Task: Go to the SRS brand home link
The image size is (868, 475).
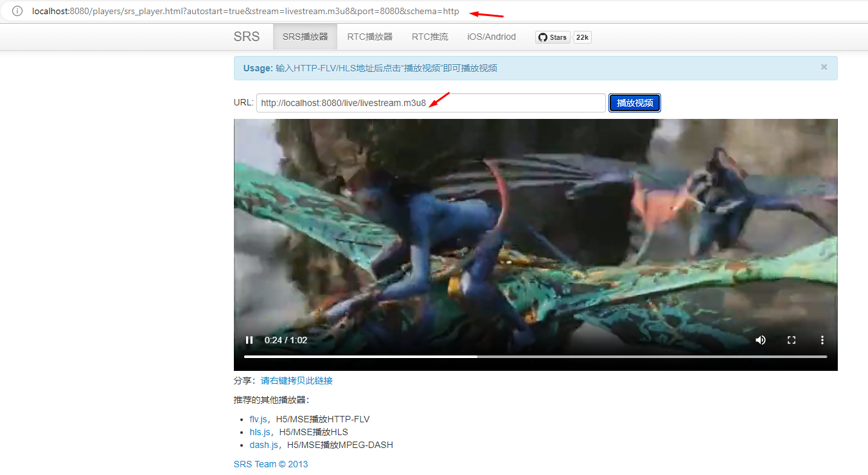Action: pyautogui.click(x=247, y=37)
